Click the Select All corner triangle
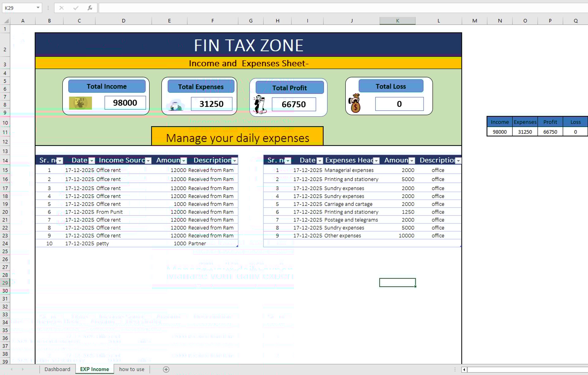This screenshot has width=588, height=375. pos(6,21)
